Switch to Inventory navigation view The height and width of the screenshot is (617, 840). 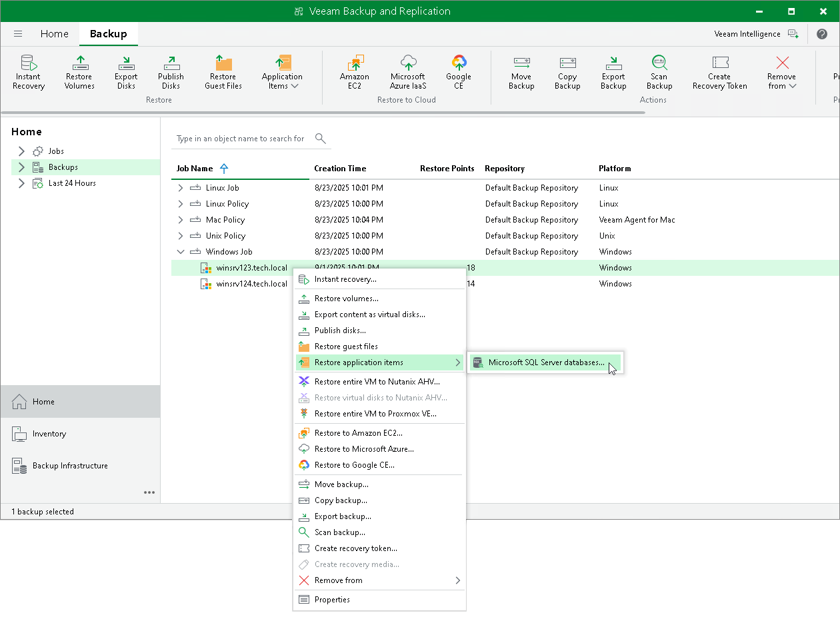coord(81,434)
